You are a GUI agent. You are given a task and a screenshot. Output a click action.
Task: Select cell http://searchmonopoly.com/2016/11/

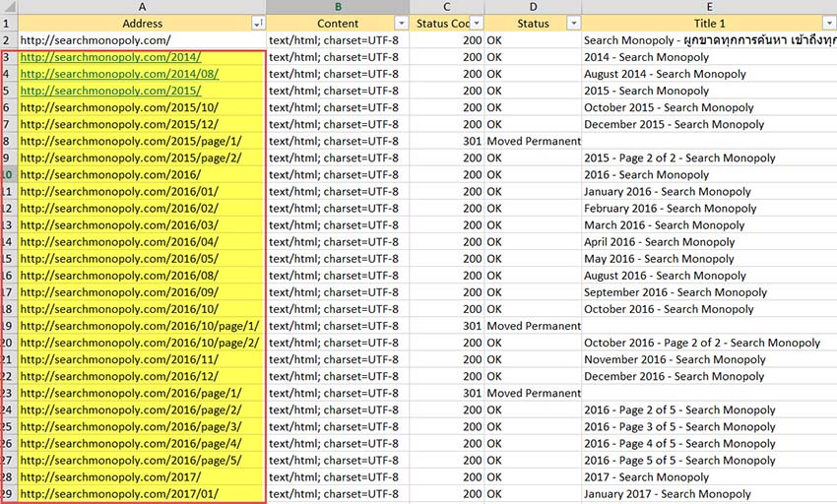click(x=142, y=360)
